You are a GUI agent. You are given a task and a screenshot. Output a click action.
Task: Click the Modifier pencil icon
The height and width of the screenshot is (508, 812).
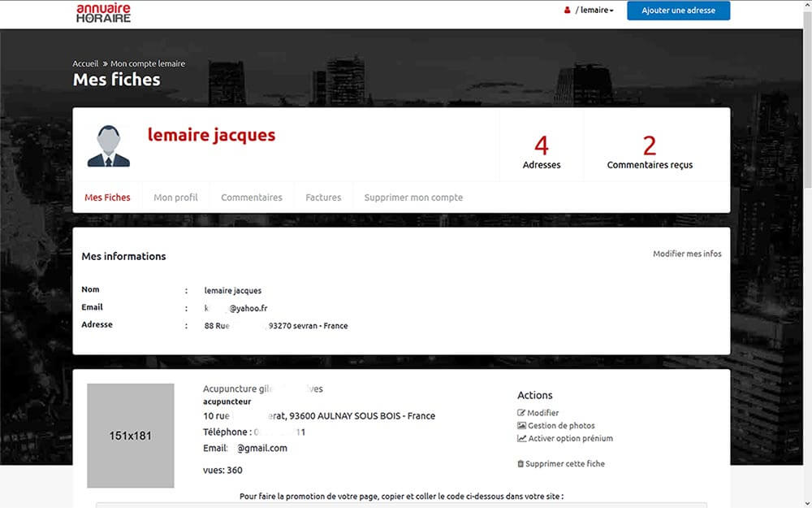521,413
